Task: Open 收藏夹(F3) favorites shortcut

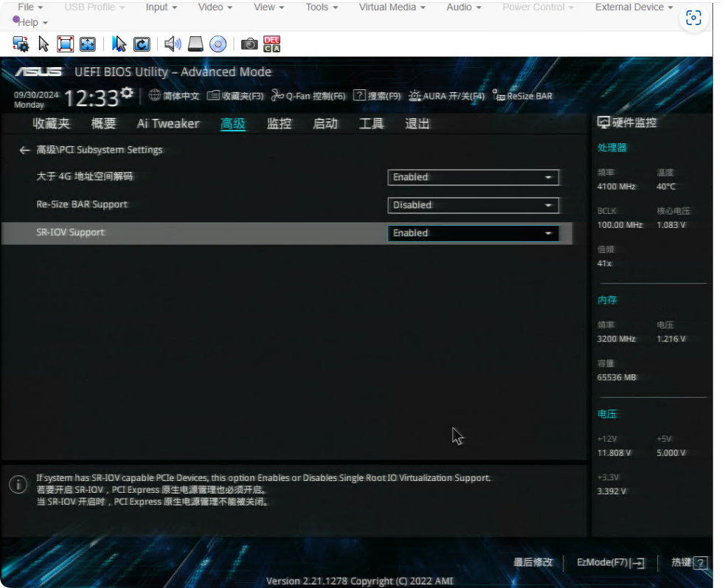Action: coord(235,96)
